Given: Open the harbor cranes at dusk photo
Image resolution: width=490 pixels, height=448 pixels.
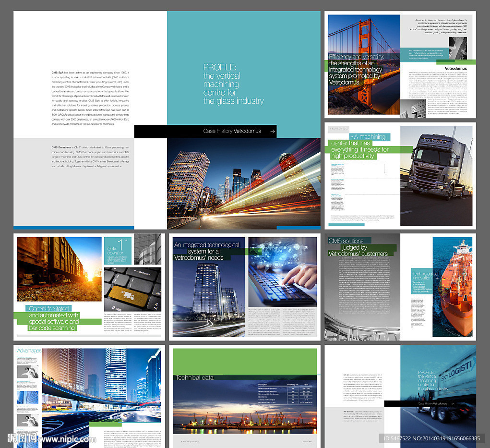Looking at the screenshot, I should point(245,406).
